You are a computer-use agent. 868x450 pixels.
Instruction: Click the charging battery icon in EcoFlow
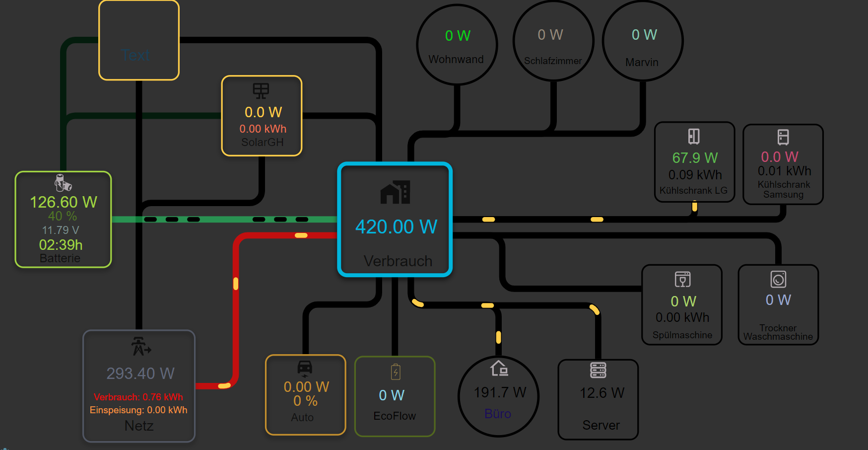pyautogui.click(x=396, y=372)
